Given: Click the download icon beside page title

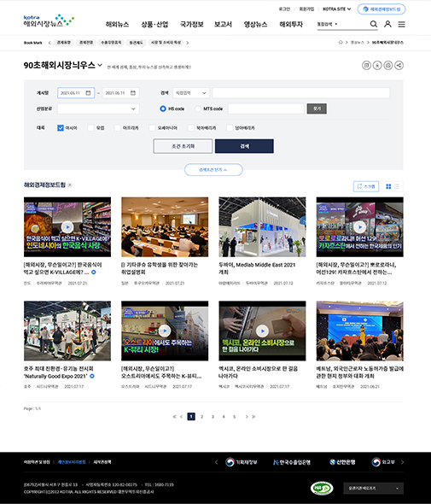Looking at the screenshot, I should pos(377,65).
